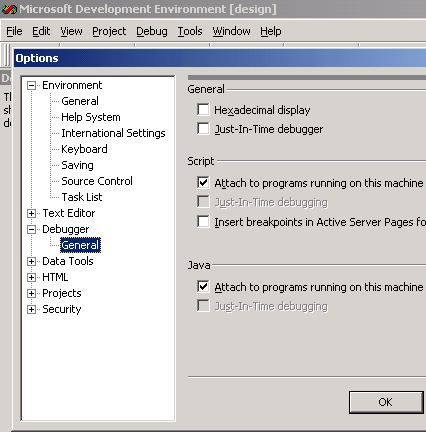Select General under Environment
426x432 pixels.
pos(80,101)
